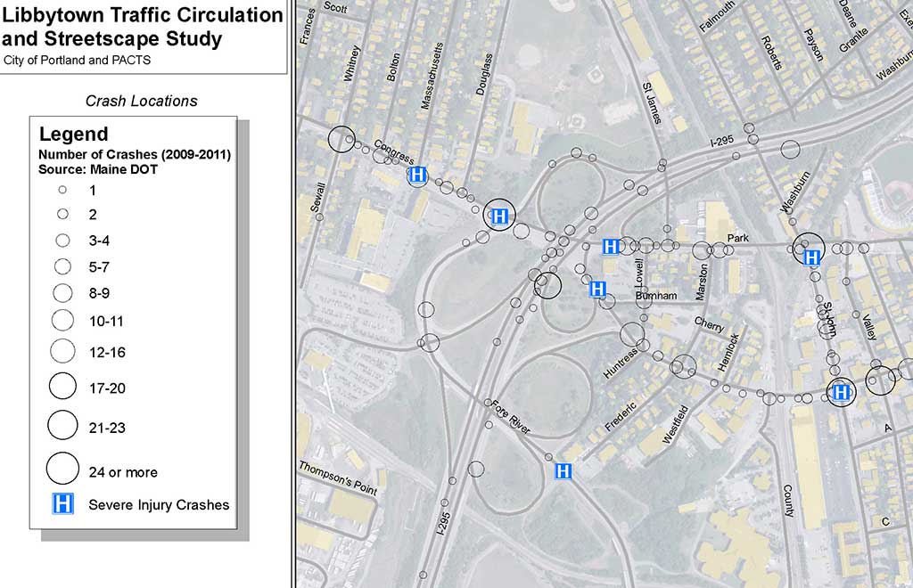Screen dimensions: 913x588
Task: Select the Crash Locations heading
Action: 141,101
